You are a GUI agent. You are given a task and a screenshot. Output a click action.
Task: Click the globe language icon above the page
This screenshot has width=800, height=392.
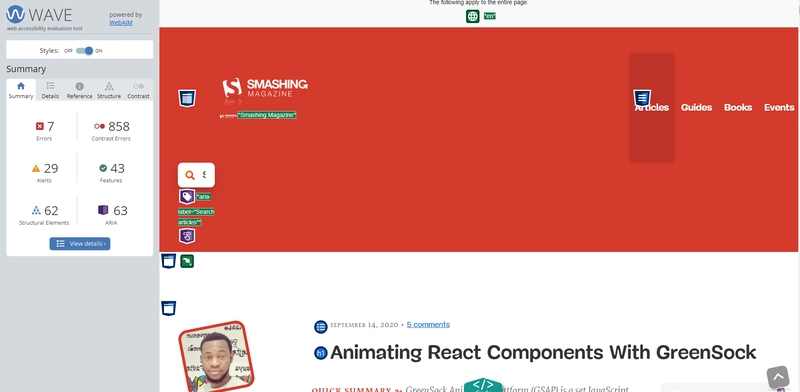(x=472, y=16)
